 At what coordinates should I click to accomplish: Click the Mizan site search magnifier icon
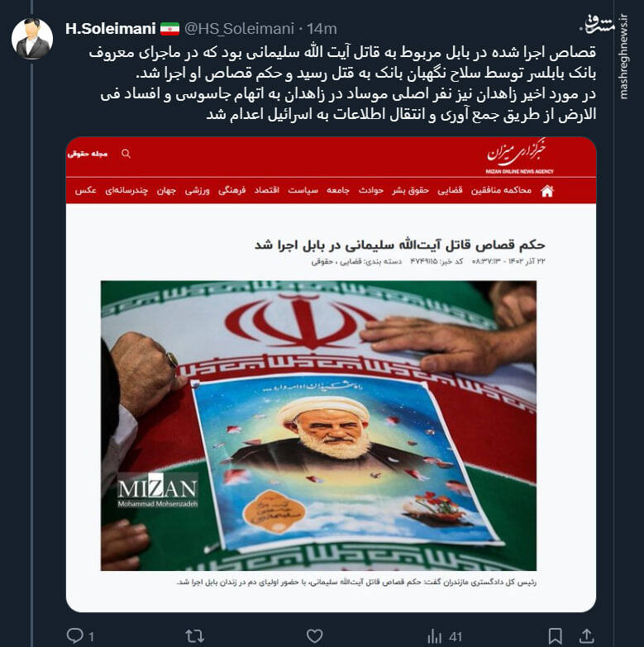point(126,154)
